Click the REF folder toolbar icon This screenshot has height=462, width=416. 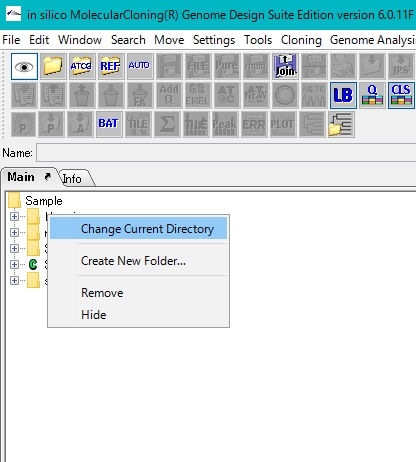tap(111, 66)
